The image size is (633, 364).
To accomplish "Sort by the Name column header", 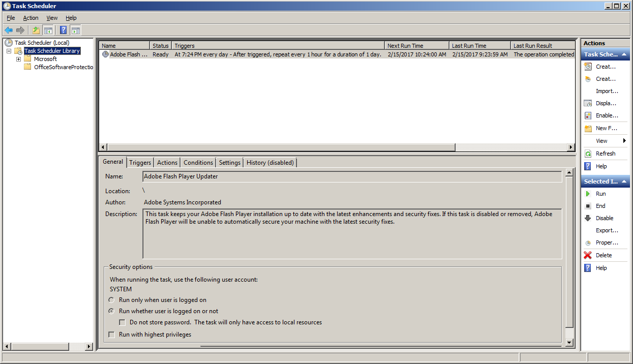I will (x=125, y=46).
